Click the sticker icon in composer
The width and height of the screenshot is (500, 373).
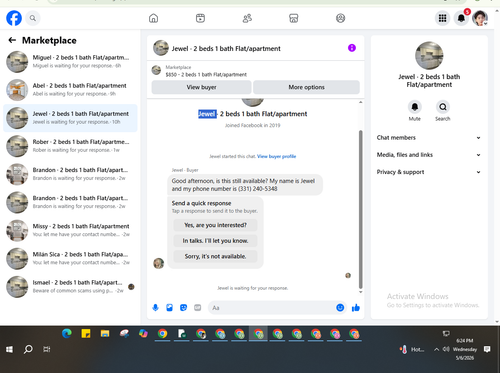pos(183,308)
